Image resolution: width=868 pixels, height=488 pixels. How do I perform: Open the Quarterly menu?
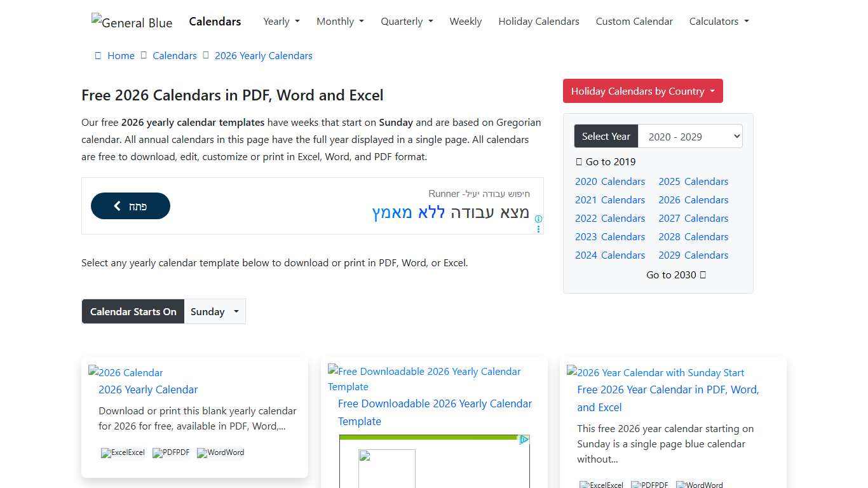point(406,21)
